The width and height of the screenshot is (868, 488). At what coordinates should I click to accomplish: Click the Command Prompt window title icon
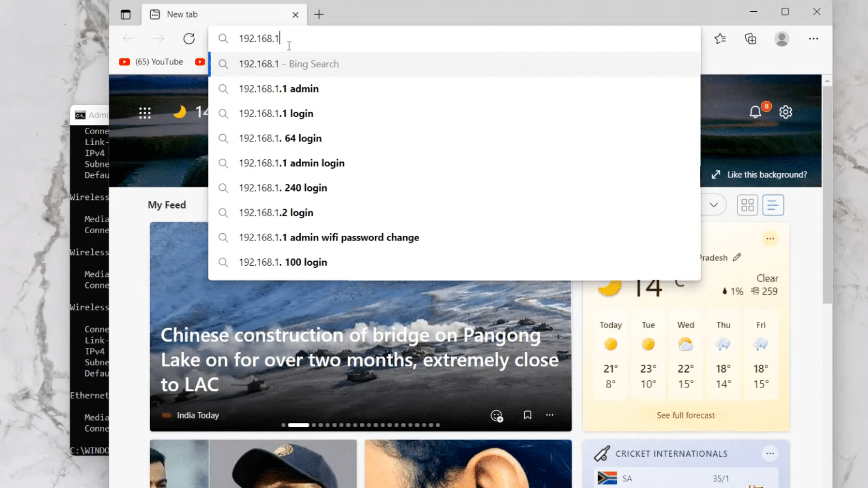tap(80, 115)
